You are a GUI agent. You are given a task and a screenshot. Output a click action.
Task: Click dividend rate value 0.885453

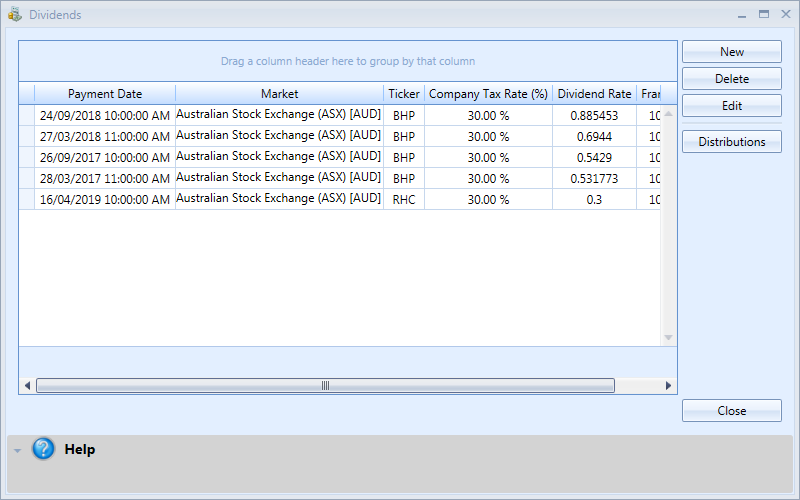594,116
